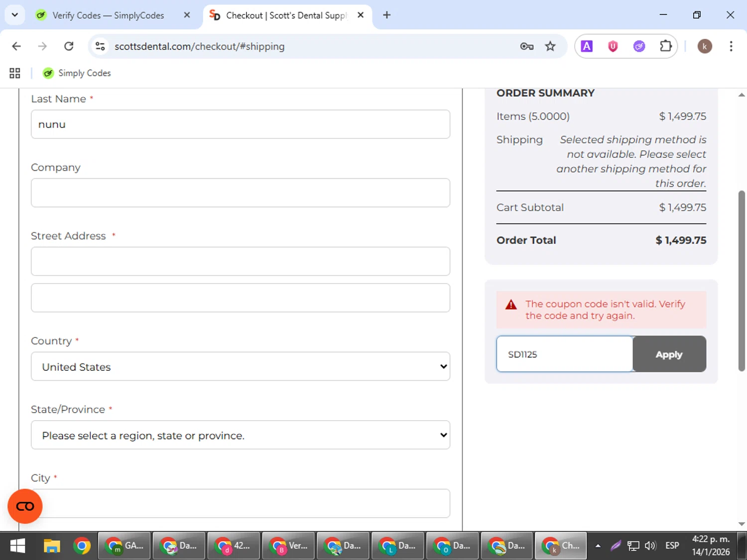
Task: Go forward to the next page
Action: pos(42,46)
